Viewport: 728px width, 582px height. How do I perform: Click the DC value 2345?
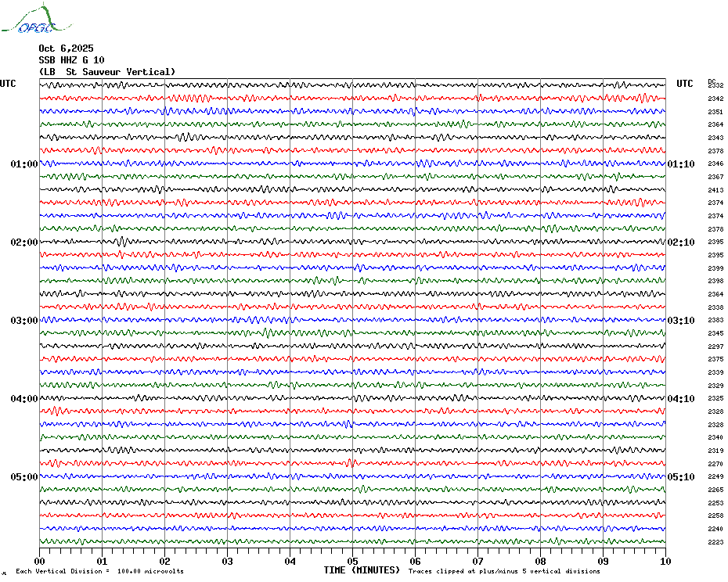[x=715, y=333]
